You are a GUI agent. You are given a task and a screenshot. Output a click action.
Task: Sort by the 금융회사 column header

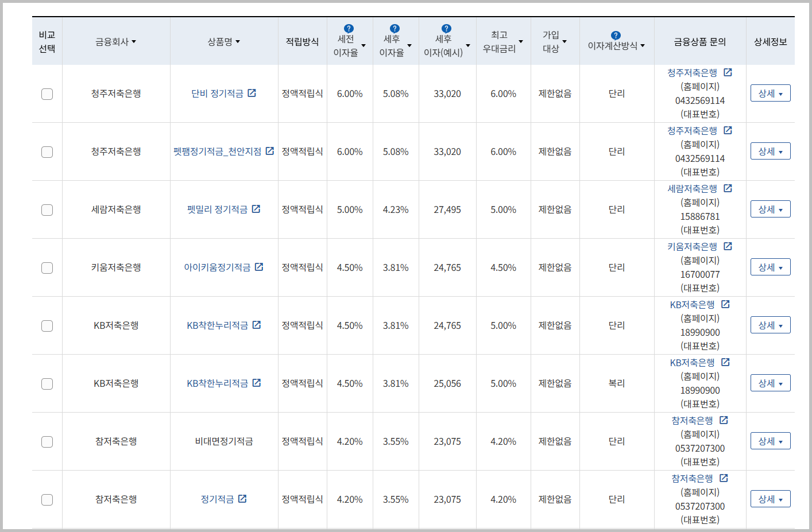pyautogui.click(x=115, y=42)
